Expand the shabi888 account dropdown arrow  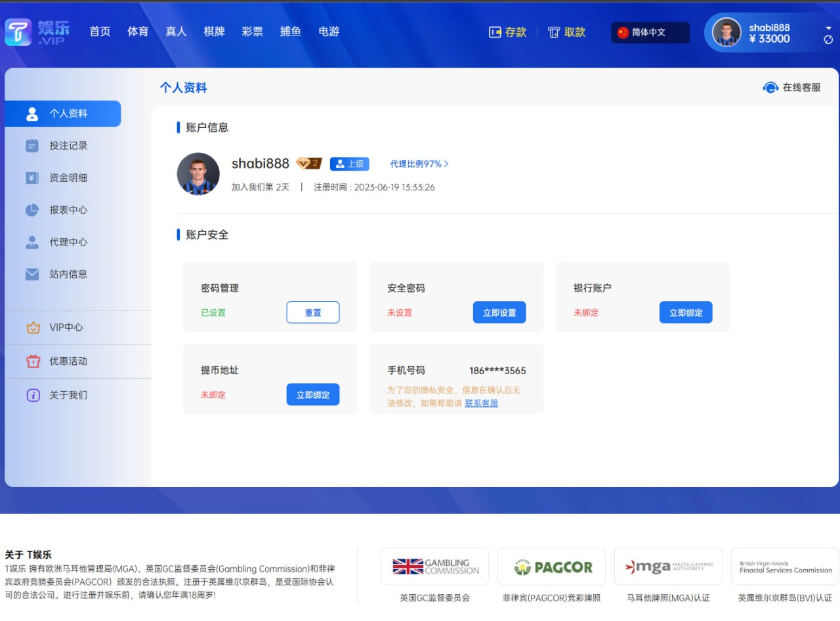coord(828,29)
